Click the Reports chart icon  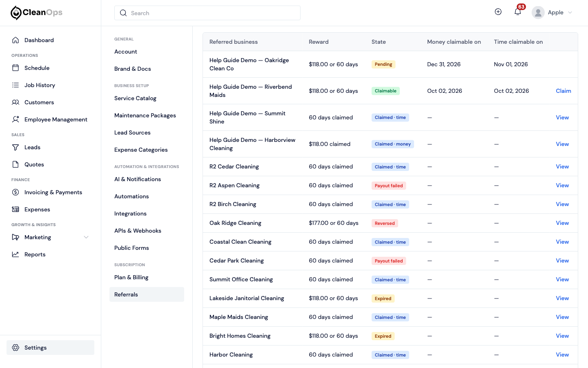(16, 254)
